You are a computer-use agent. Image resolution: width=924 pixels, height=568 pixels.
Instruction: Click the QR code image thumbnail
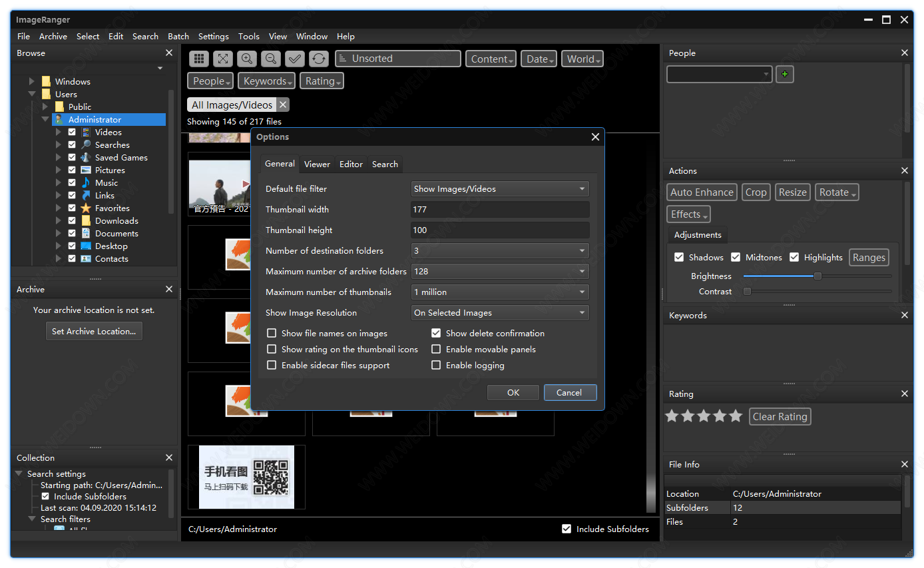click(246, 477)
